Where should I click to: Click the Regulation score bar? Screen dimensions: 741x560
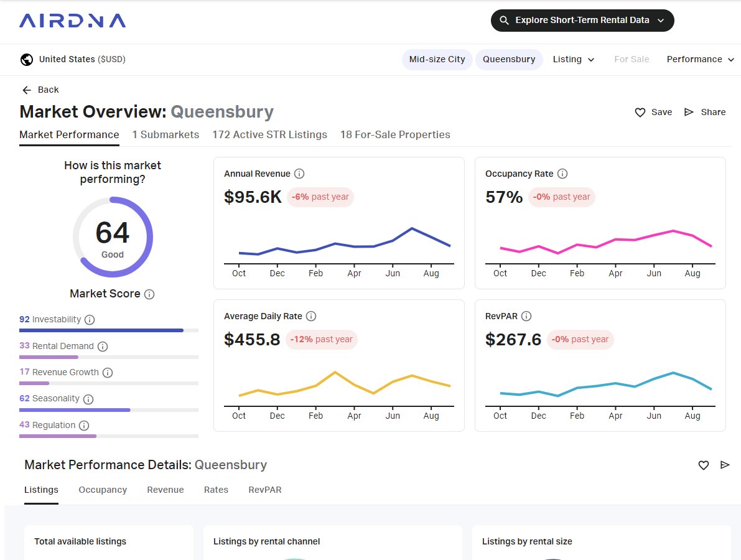109,436
